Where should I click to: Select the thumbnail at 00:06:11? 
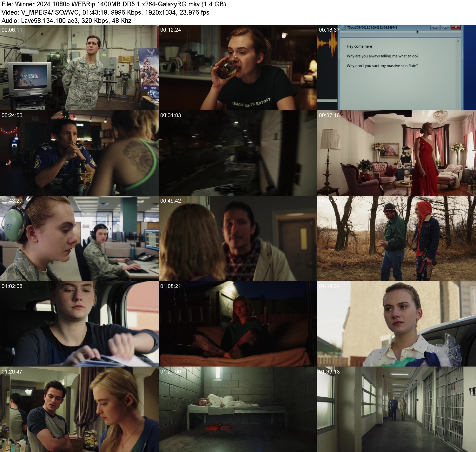click(x=79, y=68)
